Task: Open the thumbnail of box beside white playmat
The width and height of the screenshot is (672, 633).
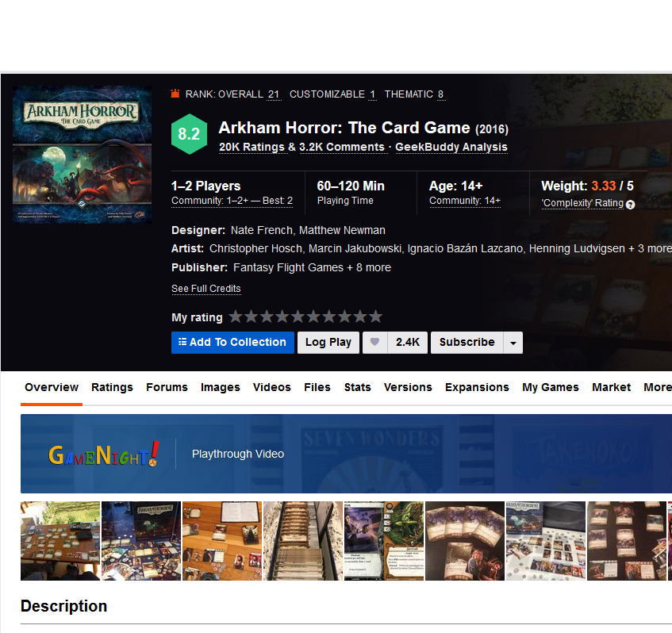Action: [x=546, y=541]
